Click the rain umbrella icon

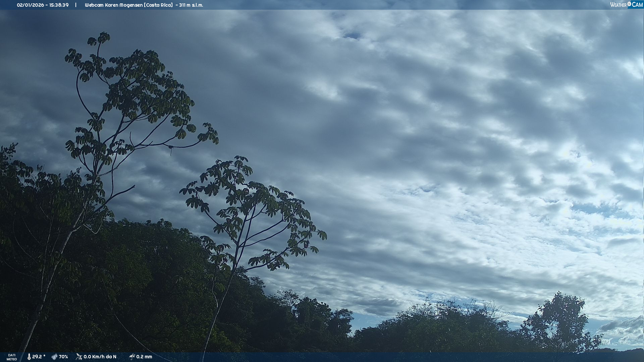(132, 357)
